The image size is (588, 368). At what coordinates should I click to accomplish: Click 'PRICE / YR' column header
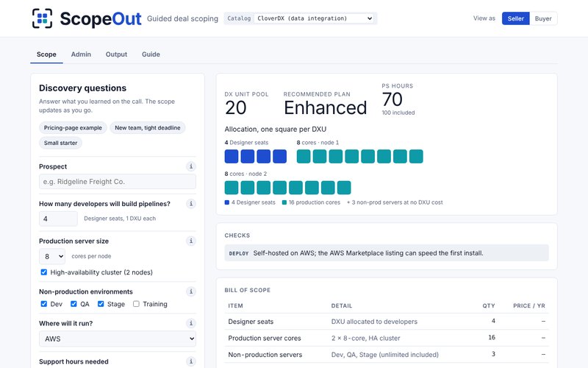[x=528, y=305]
